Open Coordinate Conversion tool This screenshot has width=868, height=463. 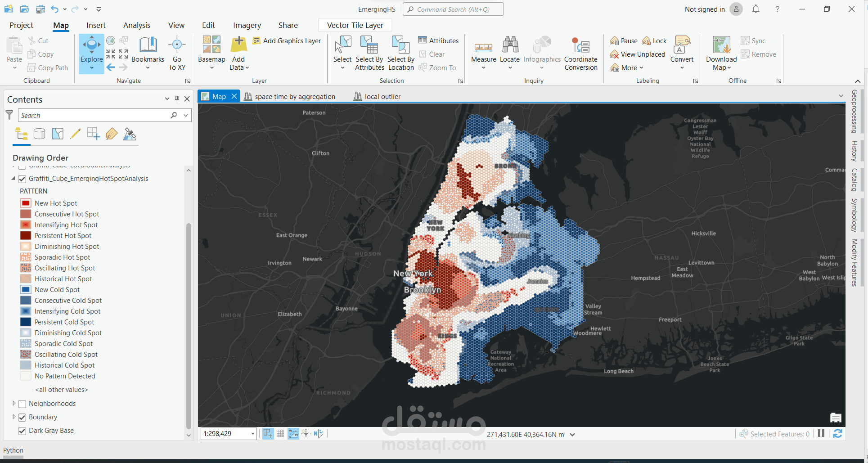581,53
